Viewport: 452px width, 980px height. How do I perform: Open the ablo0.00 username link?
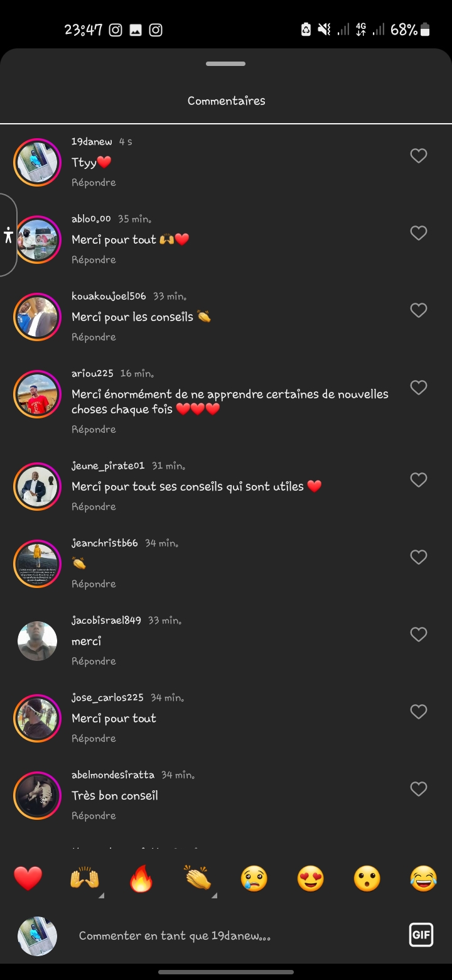coord(91,219)
